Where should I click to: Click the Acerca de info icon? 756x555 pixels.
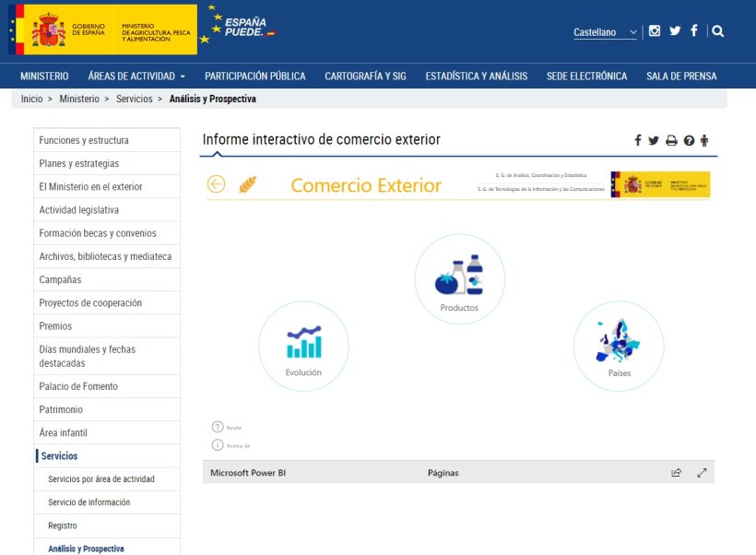tap(218, 447)
